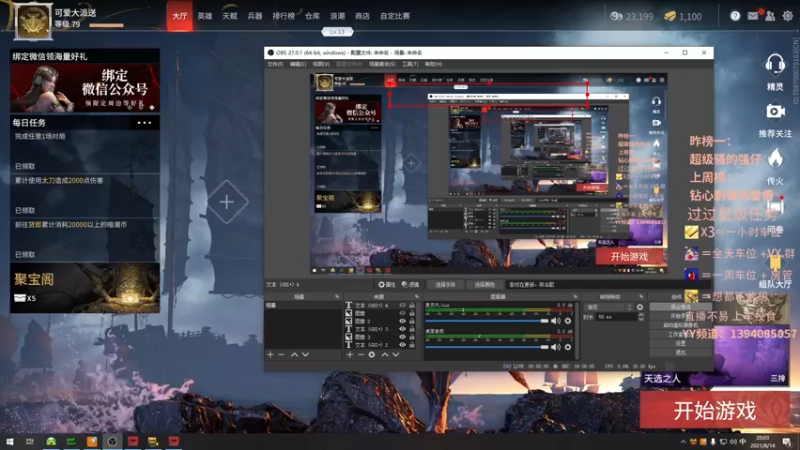Pop out the OBS audio mixer dock panel

[575, 296]
